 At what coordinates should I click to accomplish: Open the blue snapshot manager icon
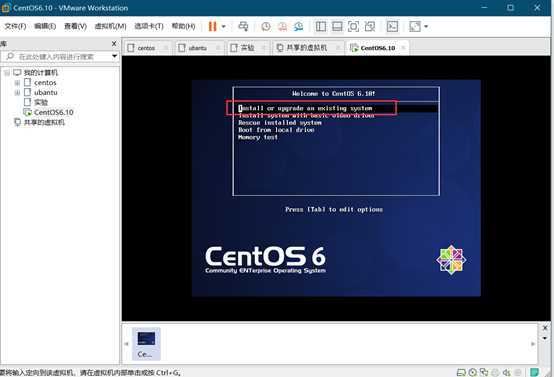(x=299, y=26)
